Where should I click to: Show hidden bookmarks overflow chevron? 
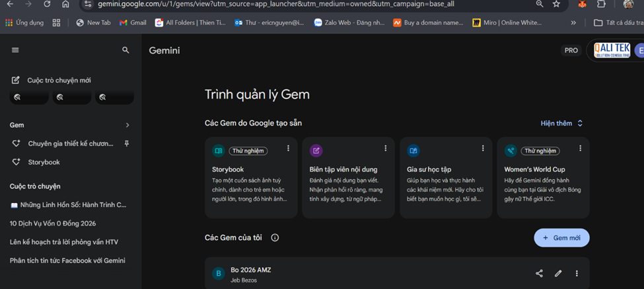(573, 22)
